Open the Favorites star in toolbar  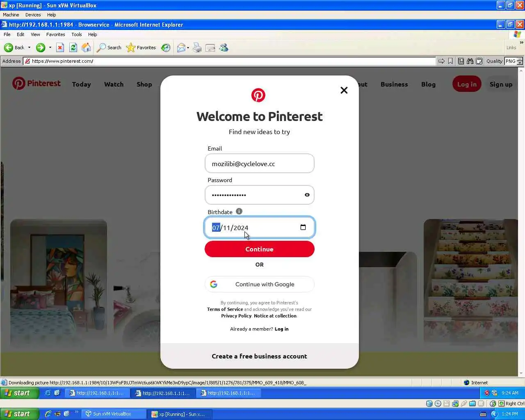pos(130,48)
